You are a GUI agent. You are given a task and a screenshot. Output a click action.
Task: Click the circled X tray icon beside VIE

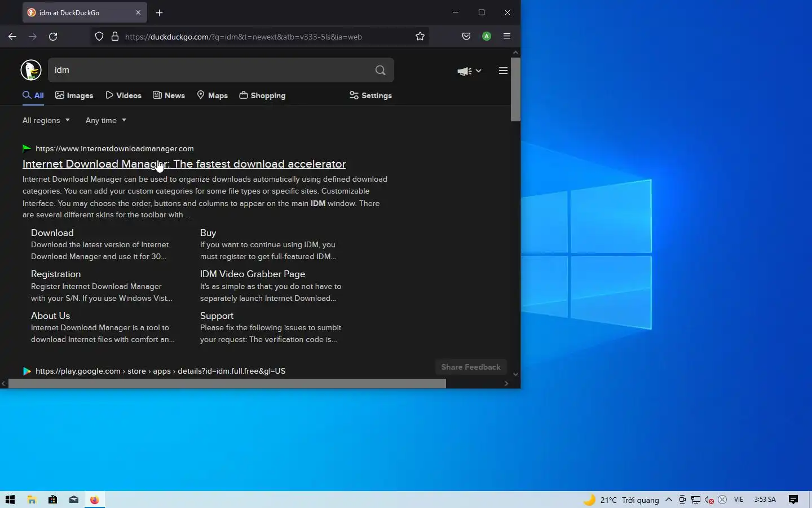coord(722,500)
